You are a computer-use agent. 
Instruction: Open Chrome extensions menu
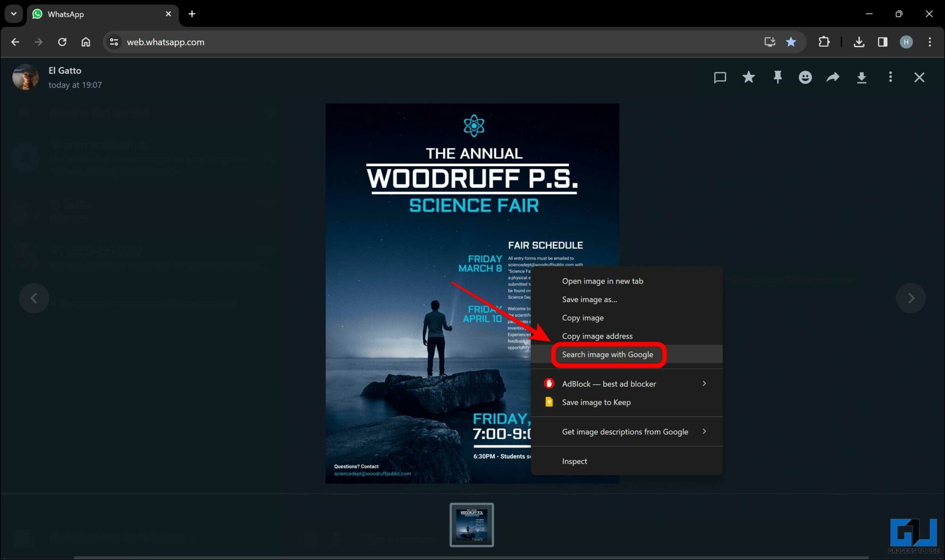(824, 42)
